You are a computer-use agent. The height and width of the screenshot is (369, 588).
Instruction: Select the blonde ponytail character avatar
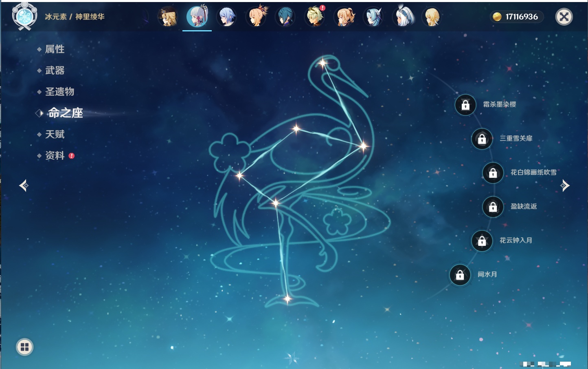(344, 17)
